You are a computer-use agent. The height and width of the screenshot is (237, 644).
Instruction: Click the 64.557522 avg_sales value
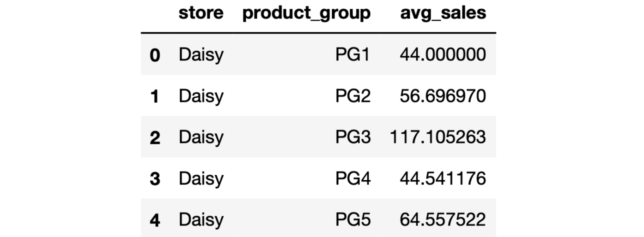coord(443,219)
